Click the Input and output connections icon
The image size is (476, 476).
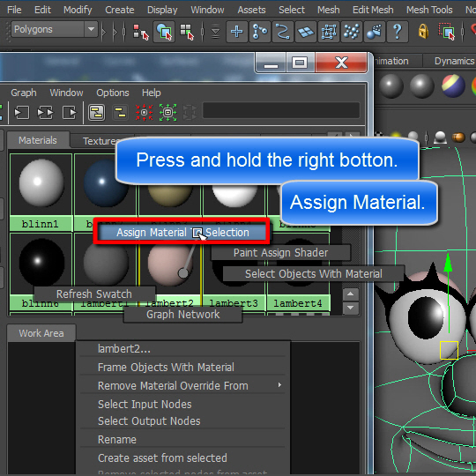tap(46, 113)
